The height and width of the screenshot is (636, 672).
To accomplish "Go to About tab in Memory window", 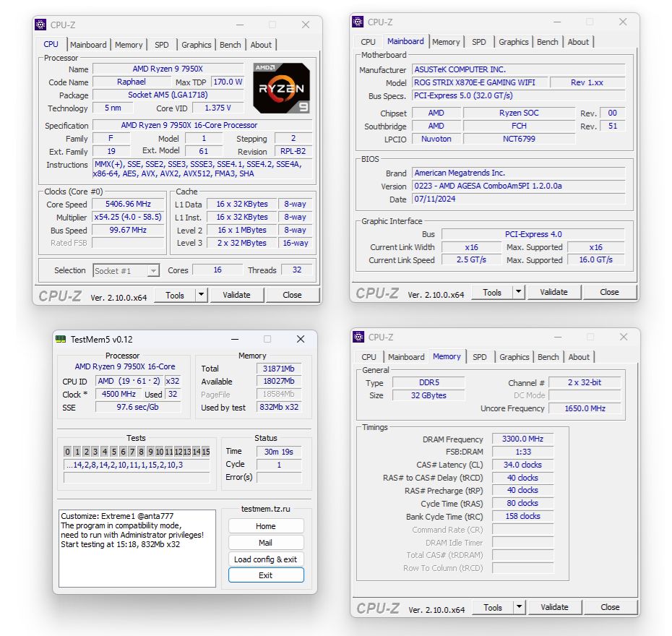I will click(x=579, y=356).
